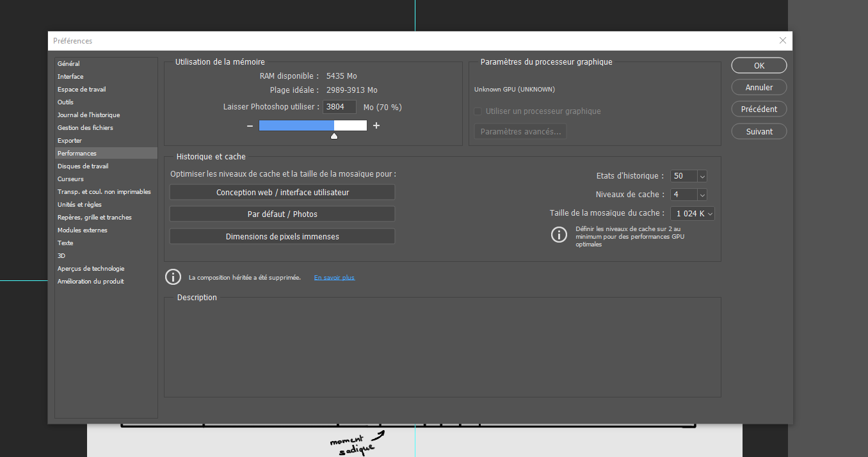Screen dimensions: 868x457
Task: Click the info icon near cache levels note
Action: click(x=559, y=235)
